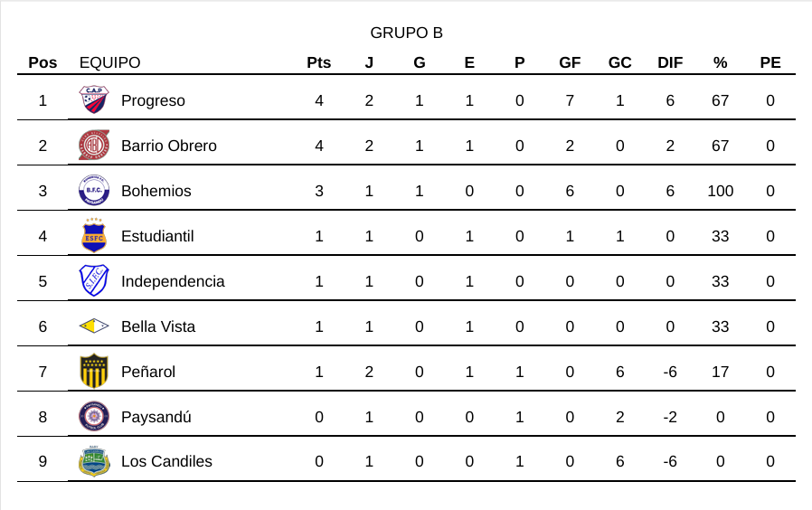Open the Bohemios team name
The image size is (812, 510).
[156, 191]
